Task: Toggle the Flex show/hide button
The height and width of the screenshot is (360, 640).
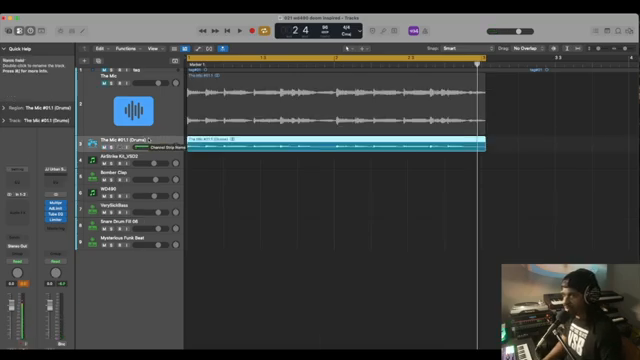Action: (x=209, y=49)
